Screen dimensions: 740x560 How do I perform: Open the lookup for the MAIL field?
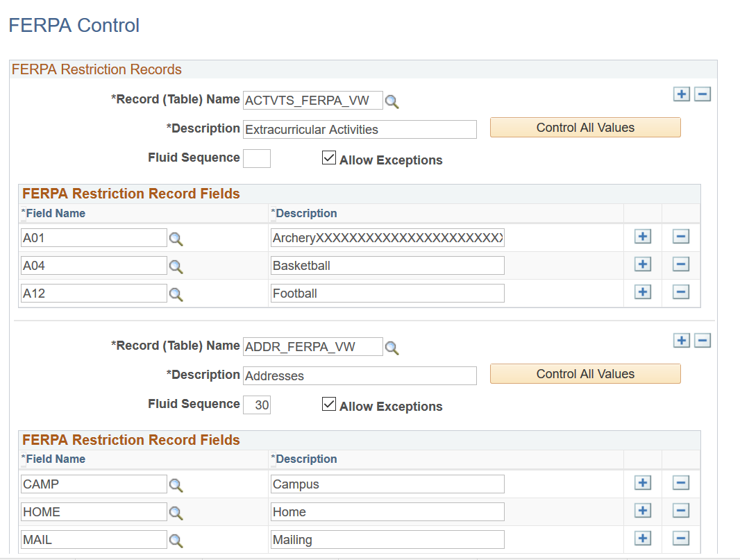[176, 539]
